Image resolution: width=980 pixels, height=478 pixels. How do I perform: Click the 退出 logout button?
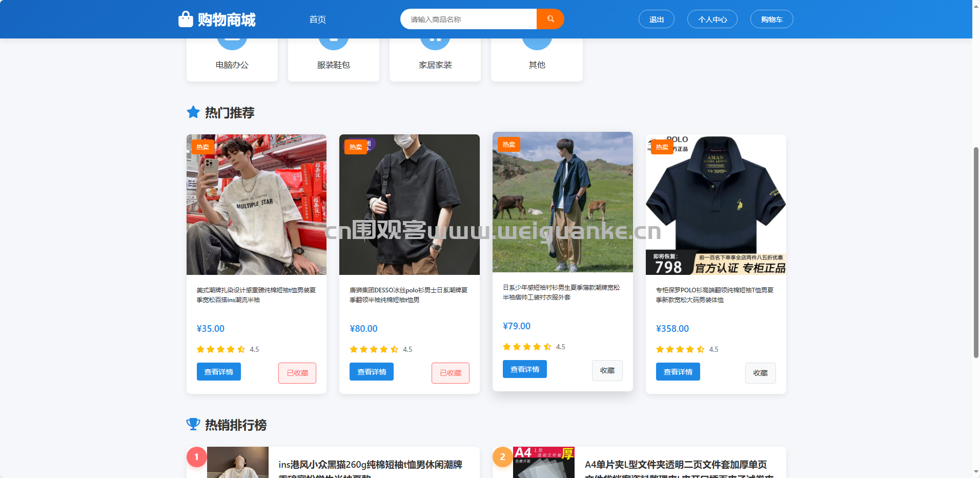[x=657, y=19]
